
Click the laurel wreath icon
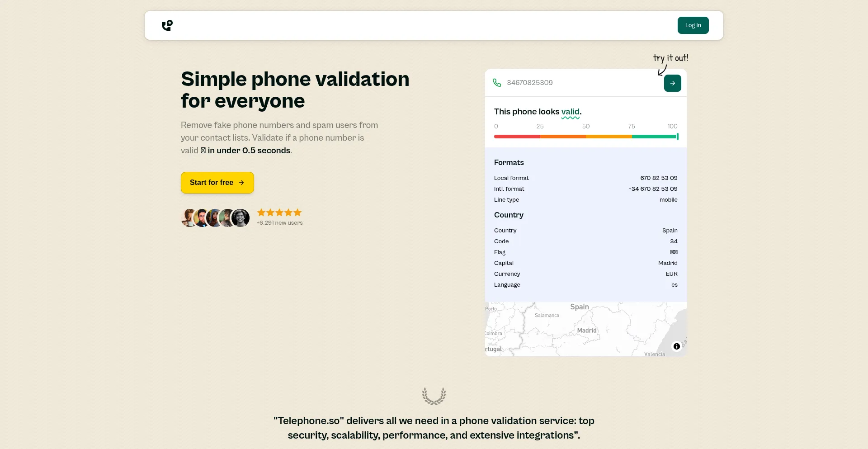tap(434, 396)
